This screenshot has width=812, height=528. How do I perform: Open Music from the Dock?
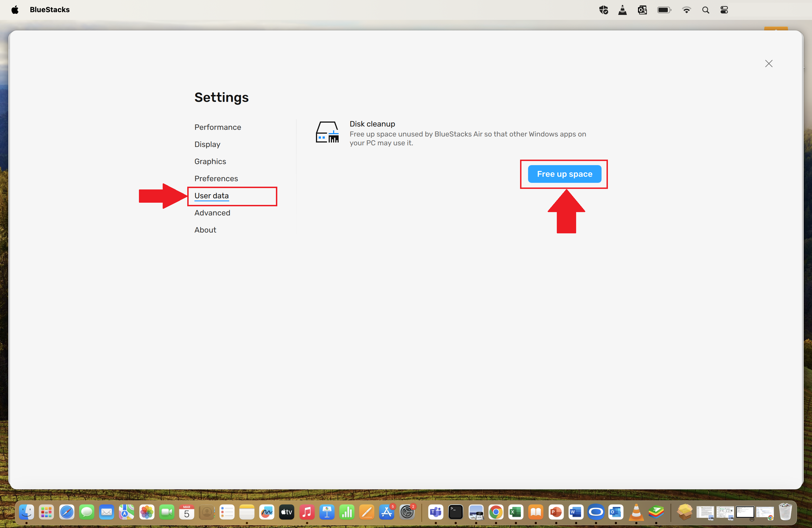pos(307,512)
